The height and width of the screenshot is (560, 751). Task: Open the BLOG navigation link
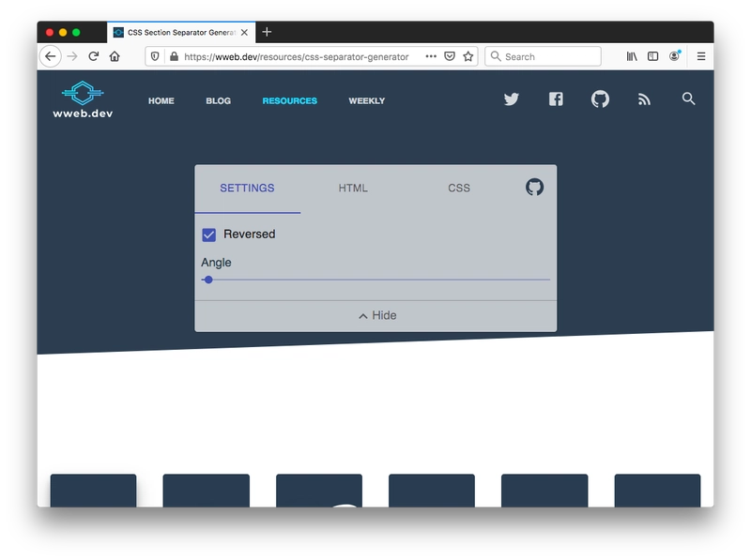[219, 101]
